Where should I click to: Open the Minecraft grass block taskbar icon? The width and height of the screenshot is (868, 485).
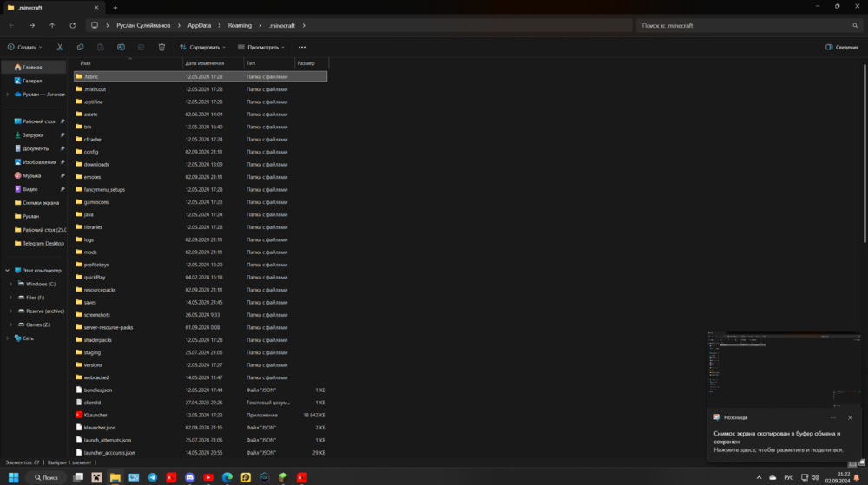[283, 477]
